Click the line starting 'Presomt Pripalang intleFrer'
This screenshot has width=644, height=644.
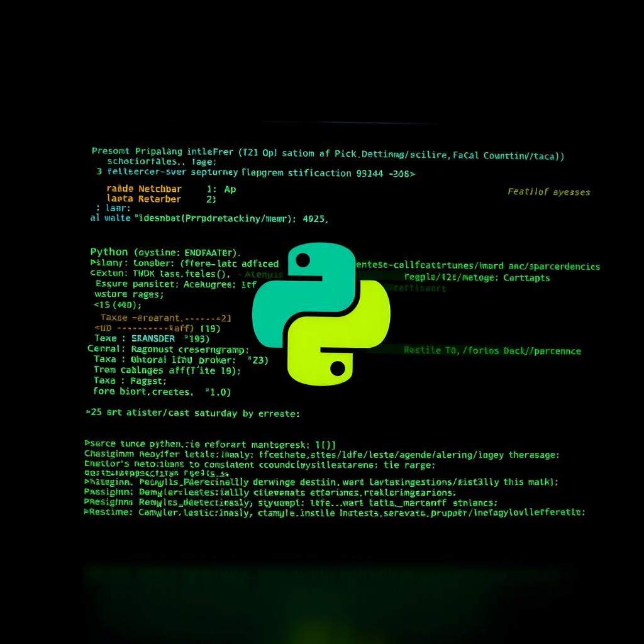coord(328,153)
